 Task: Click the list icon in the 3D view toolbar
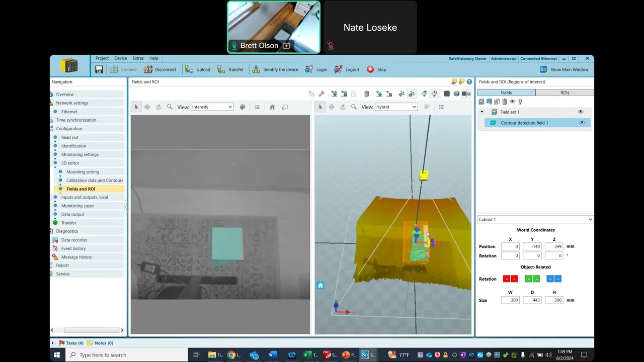coord(441,107)
